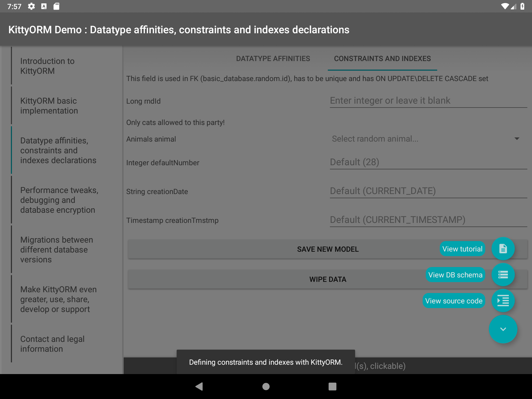Image resolution: width=532 pixels, height=399 pixels.
Task: Tap the settings gear status bar icon
Action: click(31, 6)
